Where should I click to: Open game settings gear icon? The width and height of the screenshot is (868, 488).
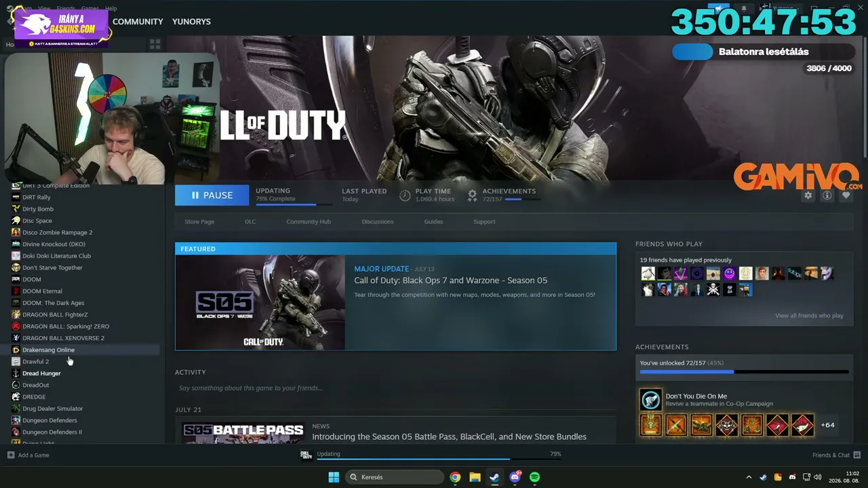coord(808,195)
